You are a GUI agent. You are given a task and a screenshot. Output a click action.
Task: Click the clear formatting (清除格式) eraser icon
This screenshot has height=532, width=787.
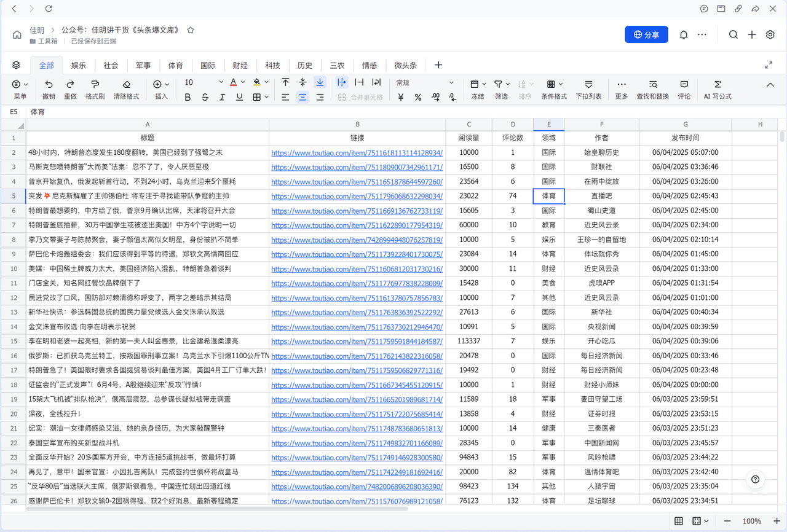click(x=126, y=84)
